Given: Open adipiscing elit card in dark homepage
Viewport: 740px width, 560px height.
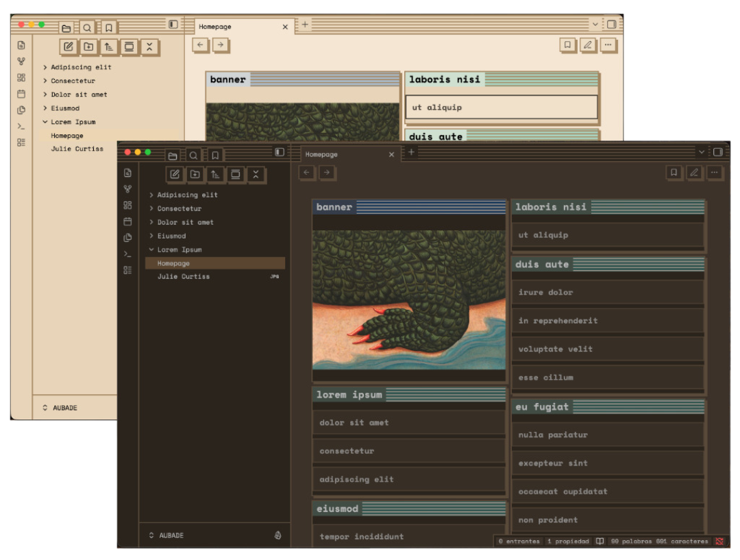Looking at the screenshot, I should click(408, 479).
